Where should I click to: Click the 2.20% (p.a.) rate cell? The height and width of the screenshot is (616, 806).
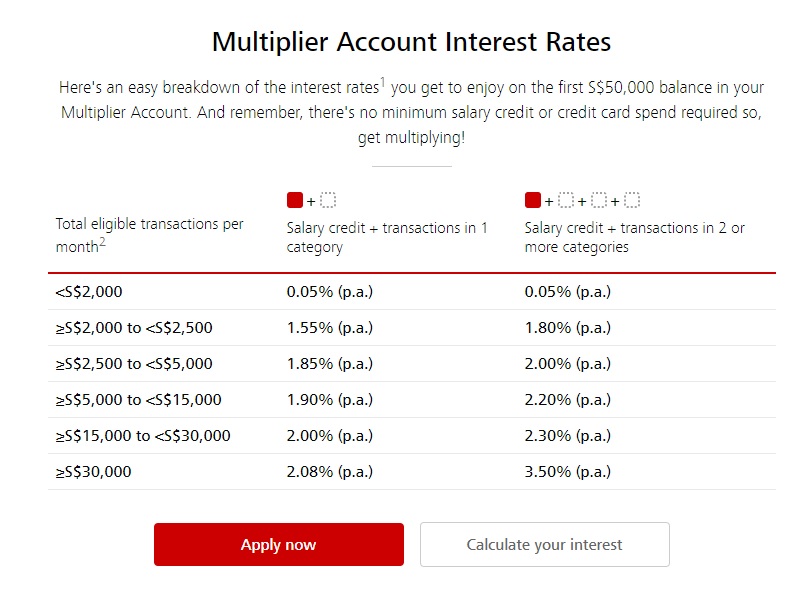pos(567,400)
